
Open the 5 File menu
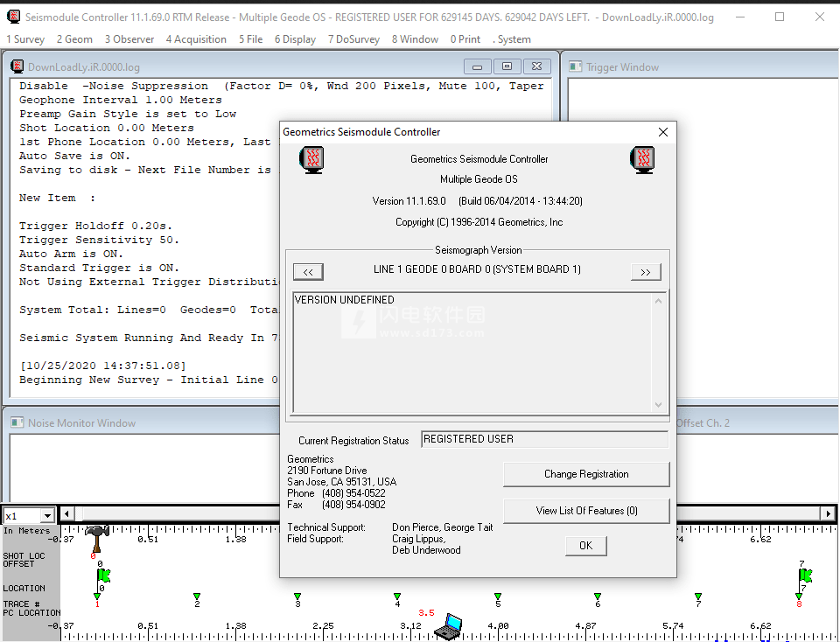coord(251,39)
